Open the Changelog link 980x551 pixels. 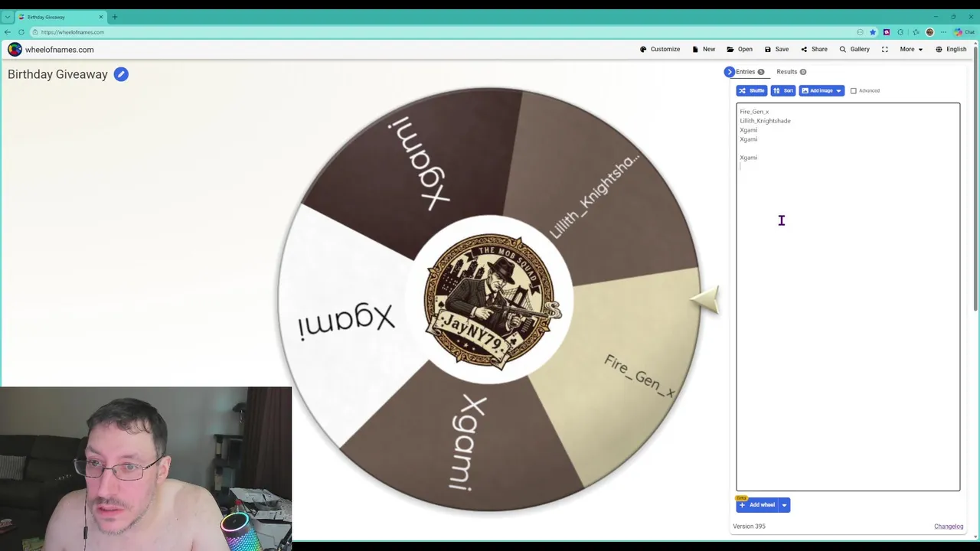(949, 527)
